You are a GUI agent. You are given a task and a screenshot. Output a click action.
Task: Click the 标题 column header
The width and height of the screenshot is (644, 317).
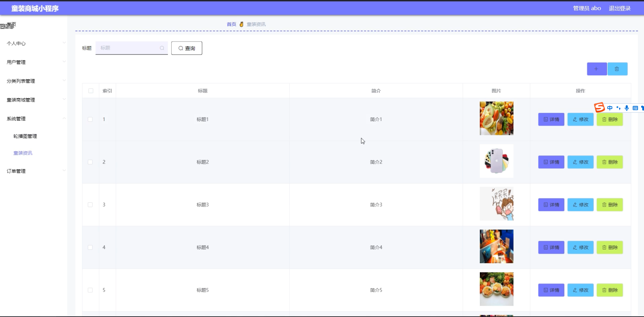click(x=203, y=91)
